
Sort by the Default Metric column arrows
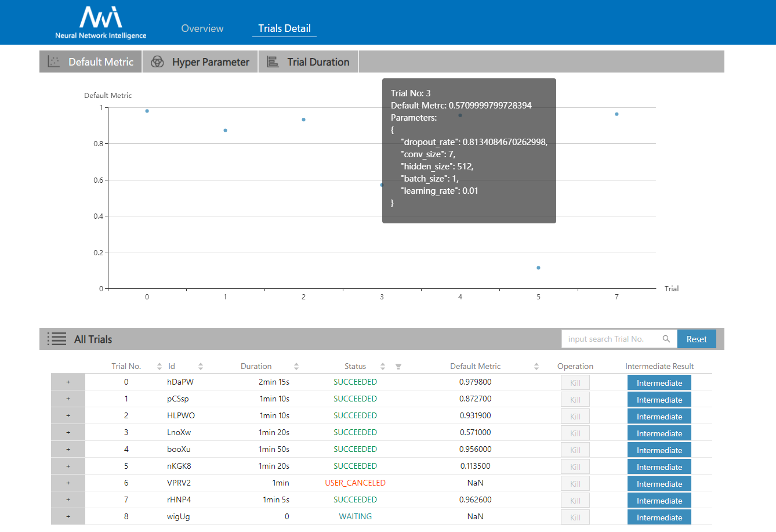(x=536, y=367)
